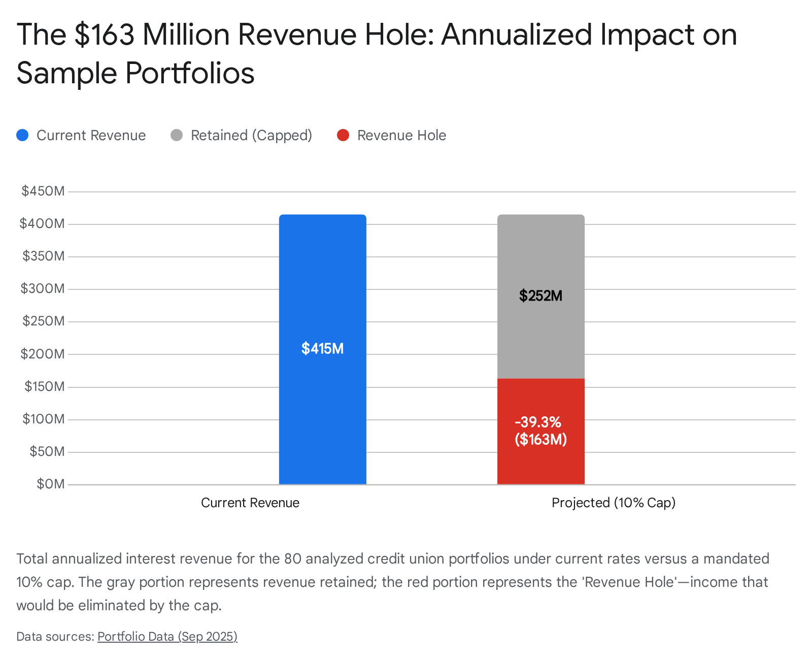Image resolution: width=812 pixels, height=661 pixels.
Task: Toggle the "Retained (Capped)" legend label text
Action: 251,136
